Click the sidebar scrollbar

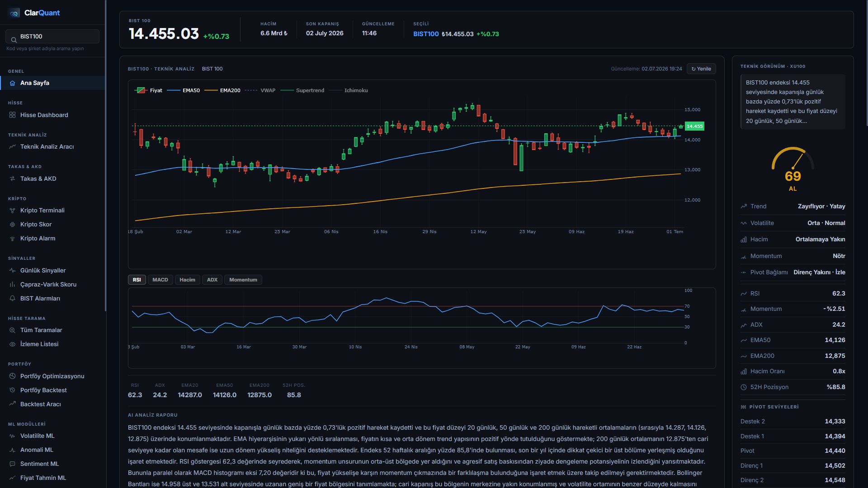point(105,156)
